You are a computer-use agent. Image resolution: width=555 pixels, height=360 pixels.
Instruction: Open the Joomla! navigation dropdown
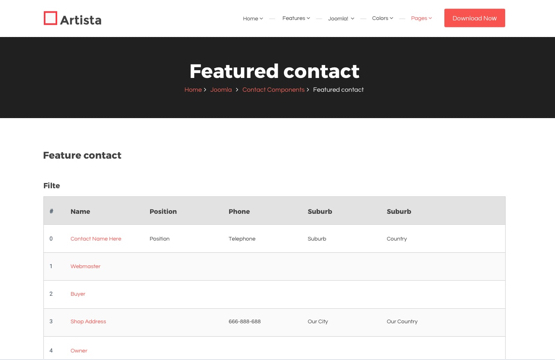(341, 18)
